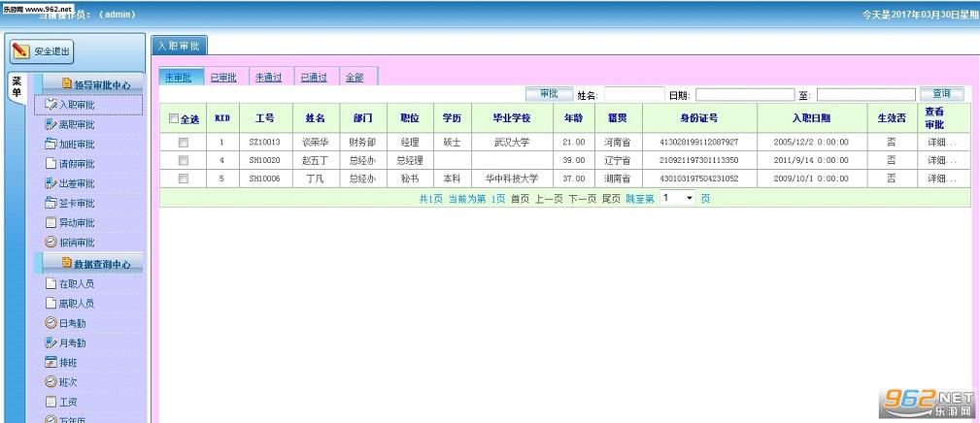This screenshot has width=980, height=423.
Task: Select the 入职审批 page tab
Action: 179,46
